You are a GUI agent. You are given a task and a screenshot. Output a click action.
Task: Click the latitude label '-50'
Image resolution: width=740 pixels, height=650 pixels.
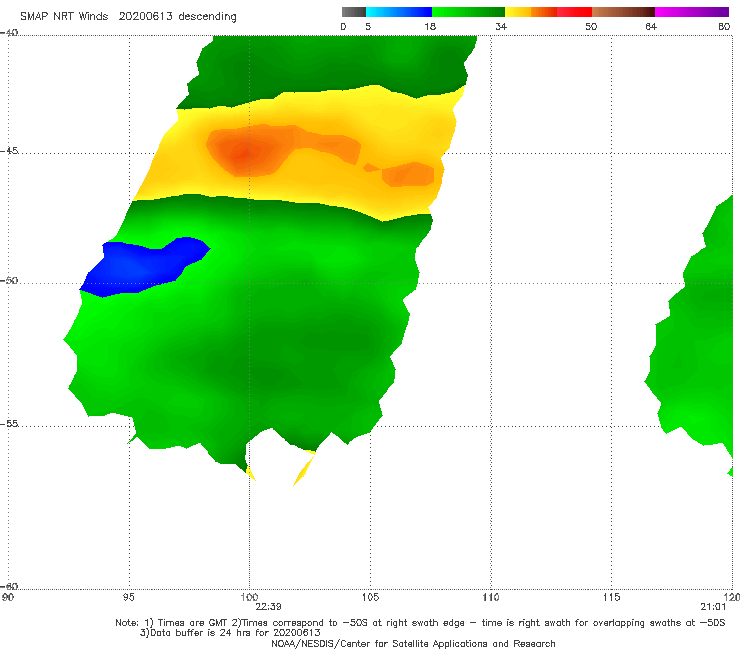(x=9, y=280)
